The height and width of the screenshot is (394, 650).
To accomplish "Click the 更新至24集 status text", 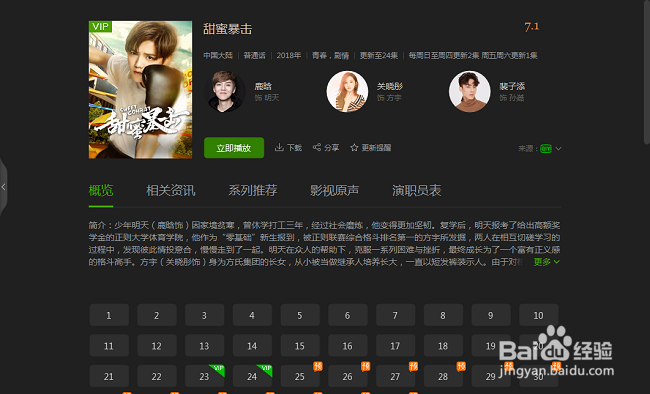I will pos(378,55).
